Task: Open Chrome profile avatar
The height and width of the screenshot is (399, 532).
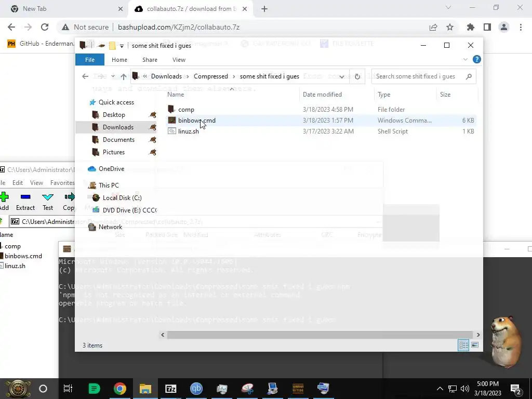Action: click(x=504, y=27)
